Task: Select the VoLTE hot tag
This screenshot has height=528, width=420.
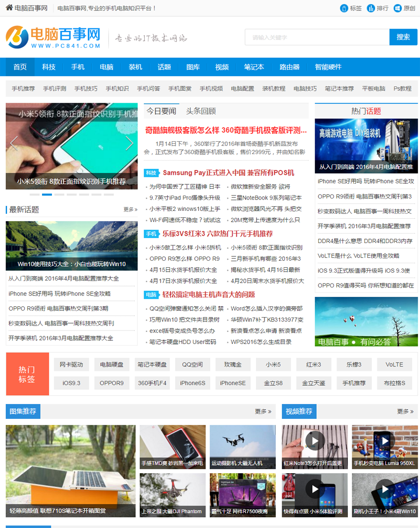Action: tap(394, 365)
